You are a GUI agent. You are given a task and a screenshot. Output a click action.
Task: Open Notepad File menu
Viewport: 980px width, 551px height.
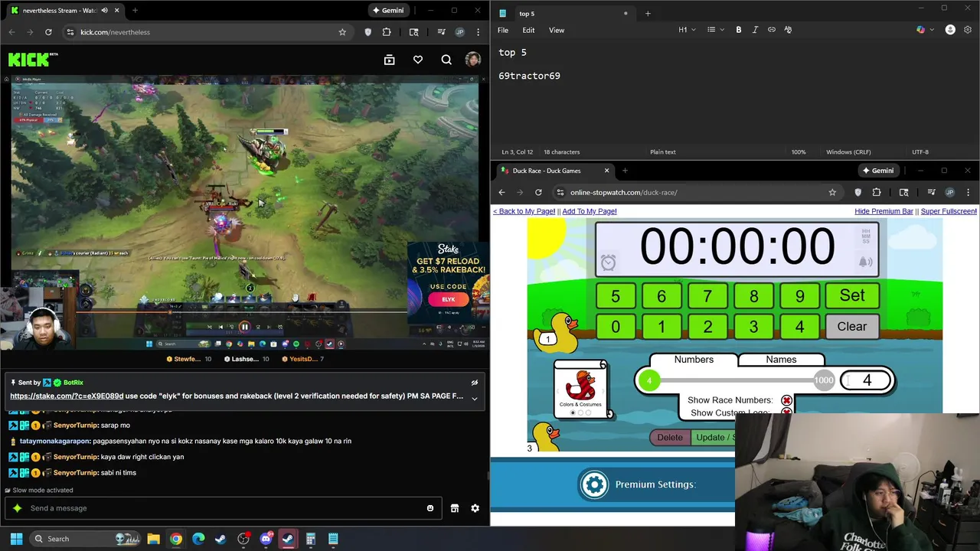503,30
